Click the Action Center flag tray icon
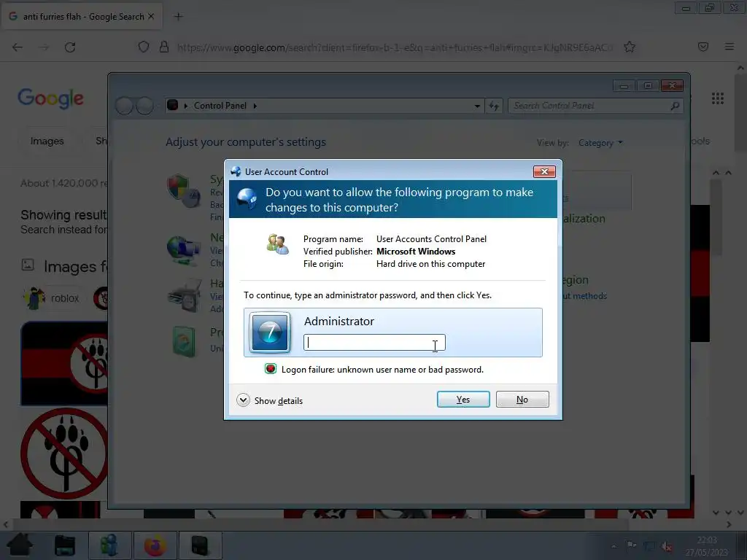Screen dimensions: 747x560 [631, 545]
